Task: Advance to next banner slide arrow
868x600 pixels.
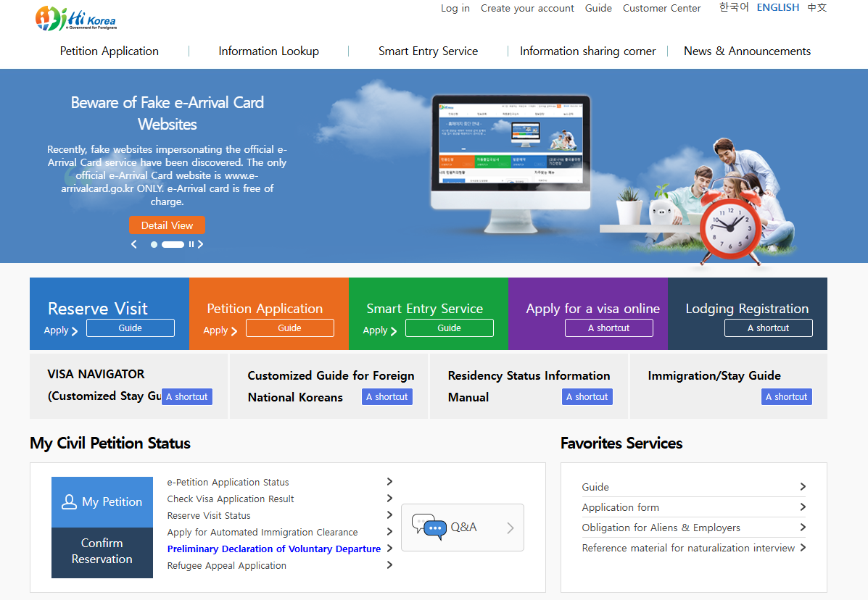Action: click(200, 244)
